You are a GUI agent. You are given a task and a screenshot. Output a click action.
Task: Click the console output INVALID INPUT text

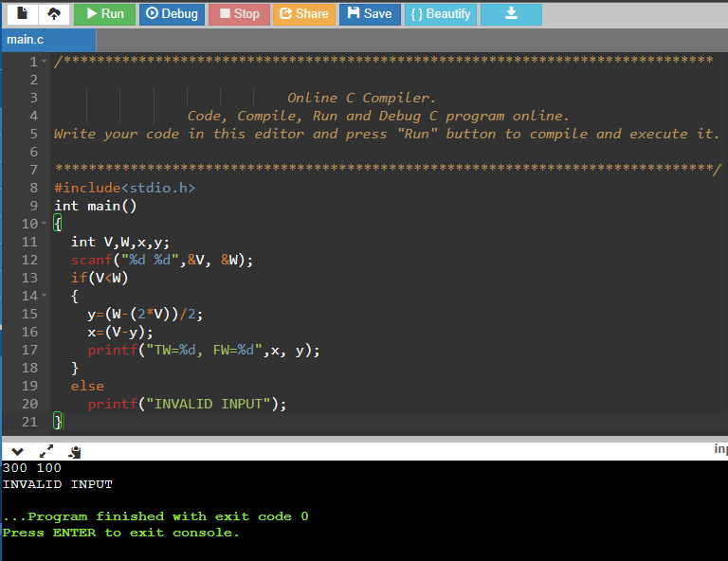click(x=58, y=484)
